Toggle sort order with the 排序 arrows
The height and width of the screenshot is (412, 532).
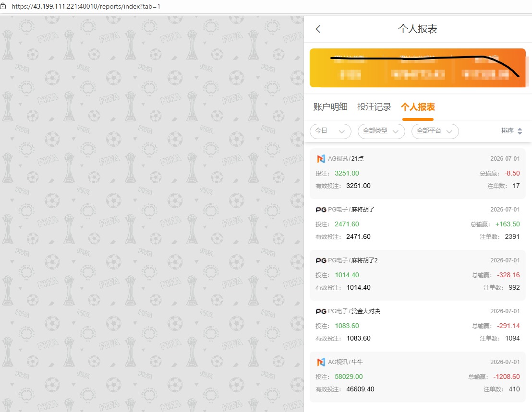[520, 131]
